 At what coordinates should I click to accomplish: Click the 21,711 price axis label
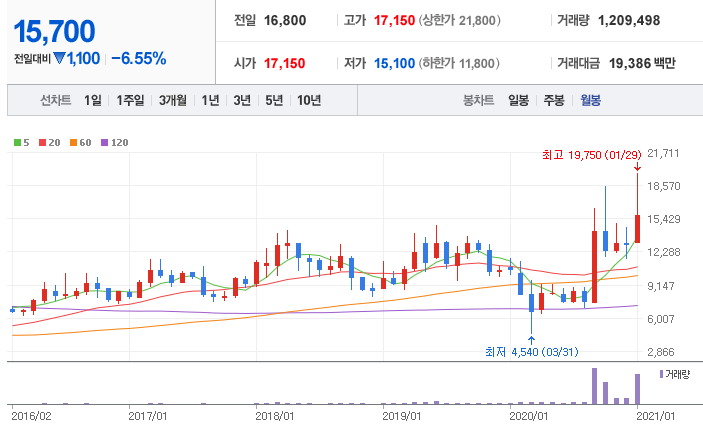click(663, 153)
